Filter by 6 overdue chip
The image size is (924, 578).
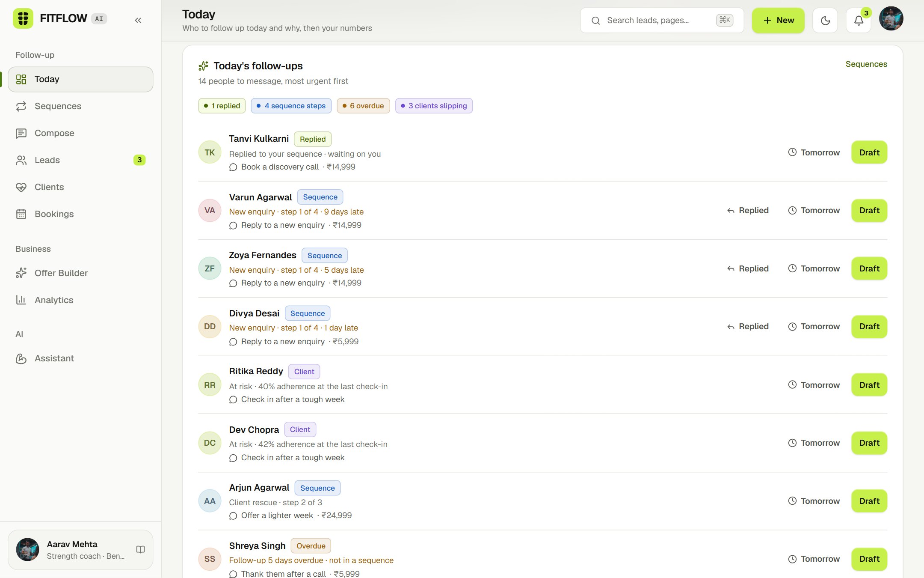coord(363,106)
